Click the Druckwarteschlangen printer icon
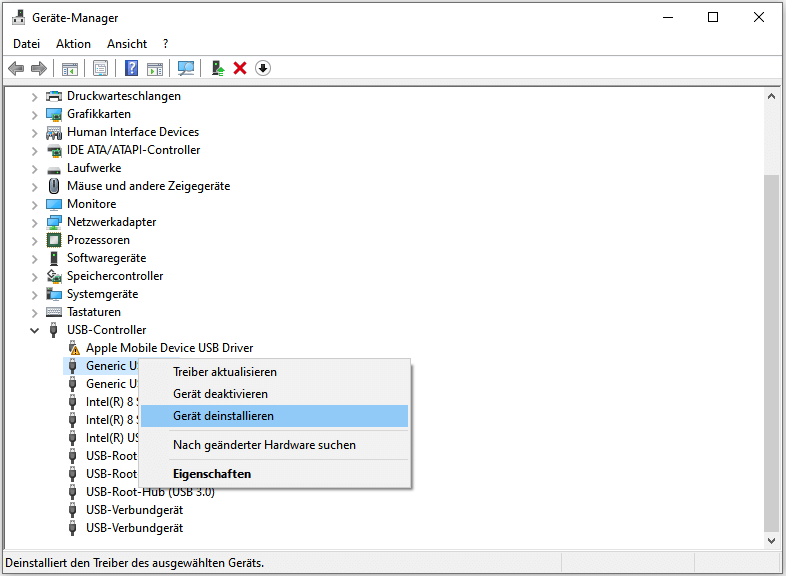This screenshot has width=786, height=576. pos(54,96)
